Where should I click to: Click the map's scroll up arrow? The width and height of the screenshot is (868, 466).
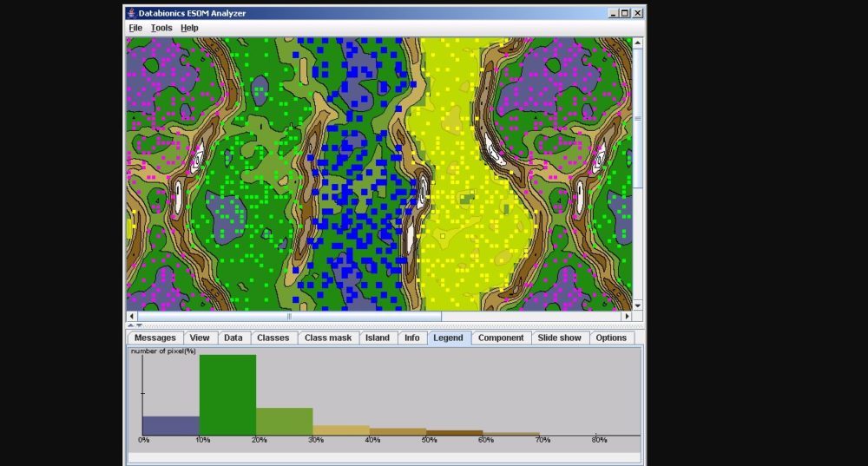tap(638, 43)
